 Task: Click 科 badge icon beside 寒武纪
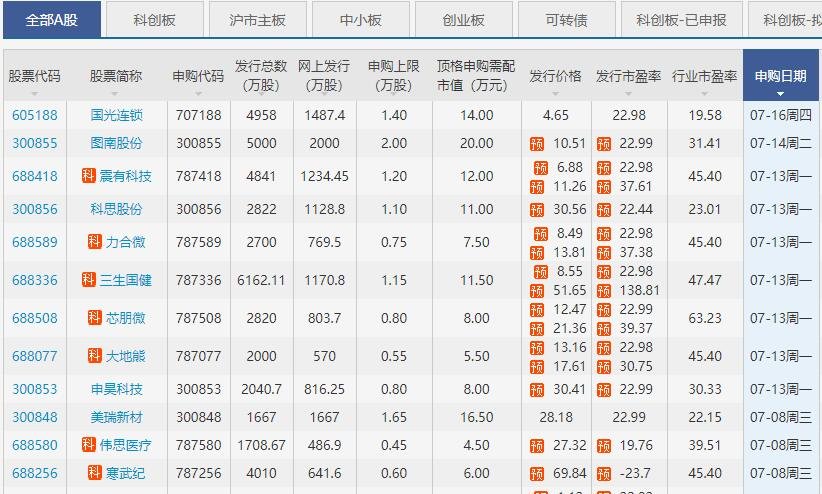[x=95, y=472]
